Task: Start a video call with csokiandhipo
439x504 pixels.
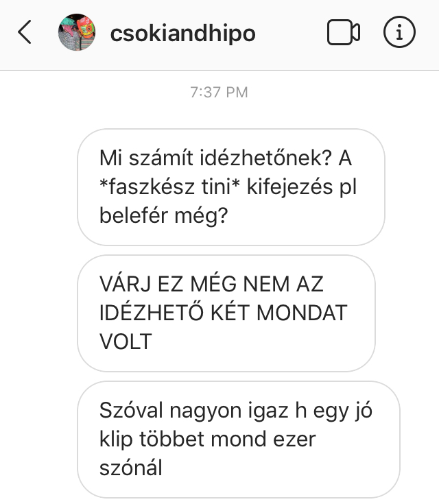Action: [343, 32]
